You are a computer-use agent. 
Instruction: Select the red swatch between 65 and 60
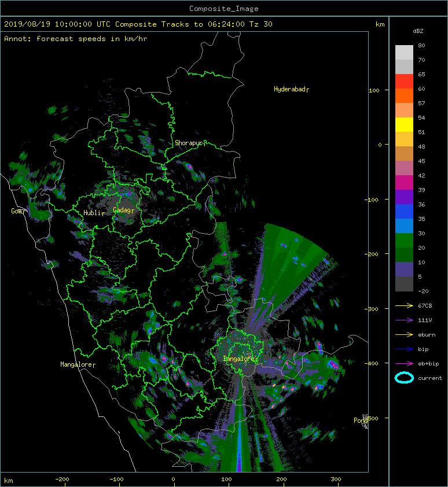pos(404,81)
